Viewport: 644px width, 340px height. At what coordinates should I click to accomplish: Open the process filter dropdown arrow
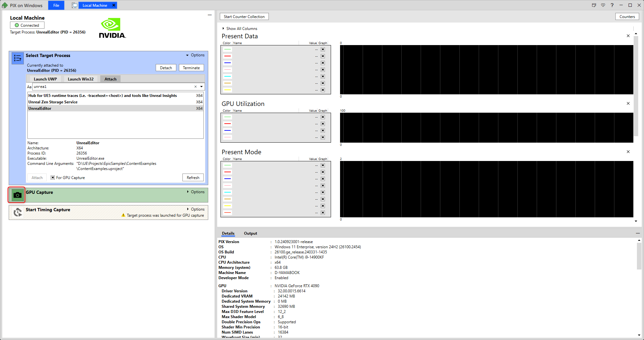(201, 87)
